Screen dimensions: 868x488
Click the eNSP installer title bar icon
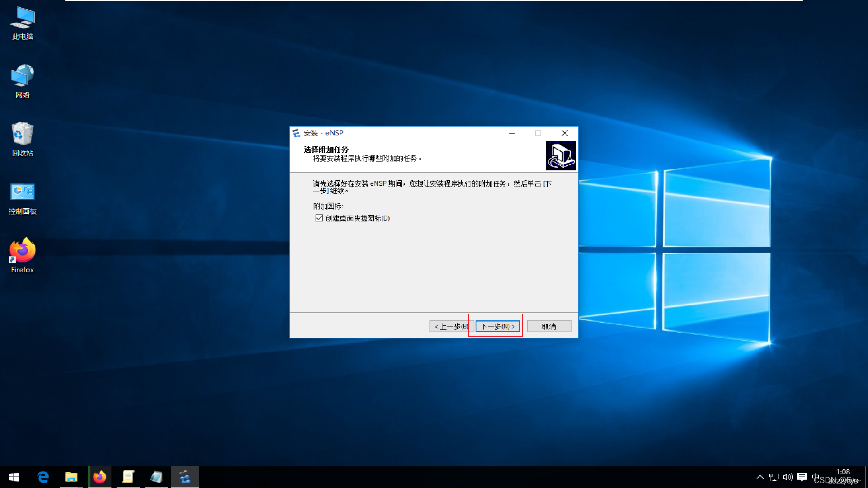(x=297, y=133)
